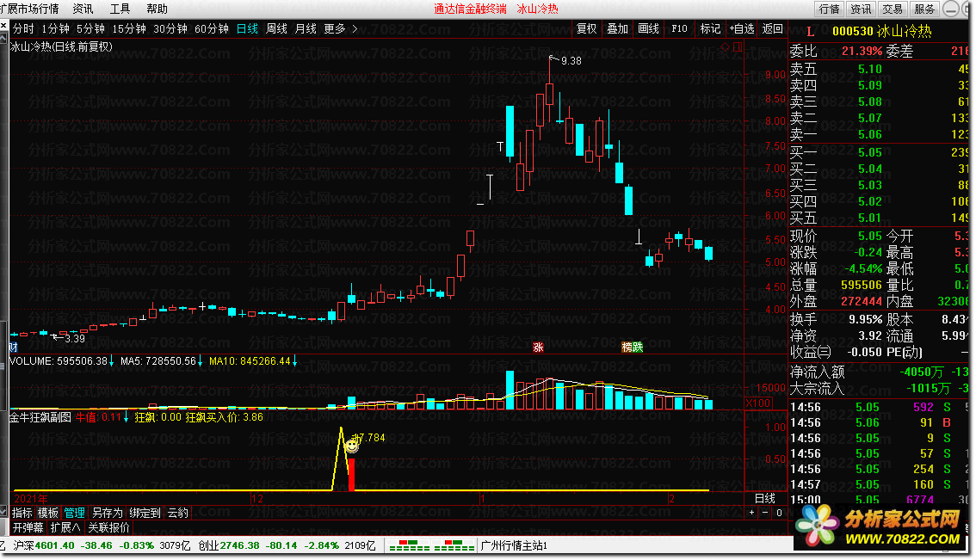Click the 创业 index value 2746.38
The height and width of the screenshot is (560, 976).
point(239,545)
